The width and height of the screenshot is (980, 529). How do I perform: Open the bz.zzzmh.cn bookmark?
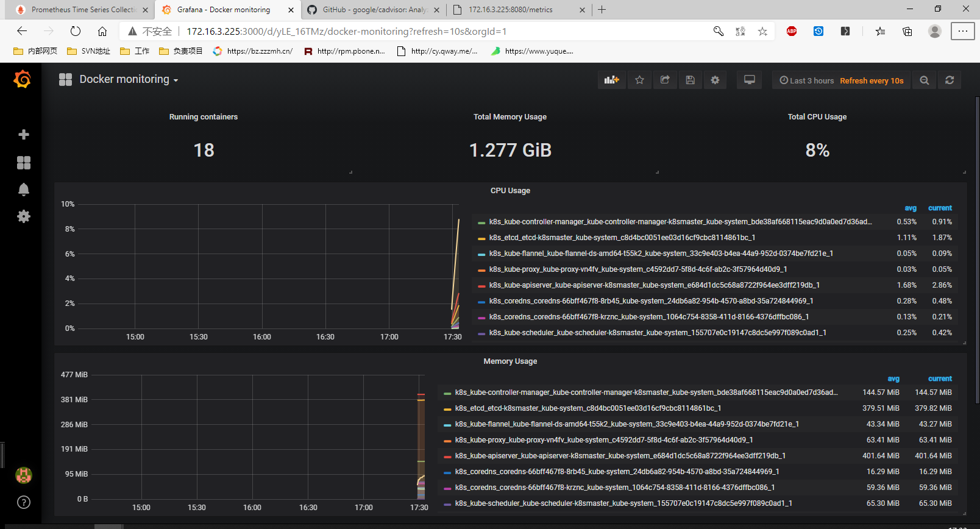253,51
